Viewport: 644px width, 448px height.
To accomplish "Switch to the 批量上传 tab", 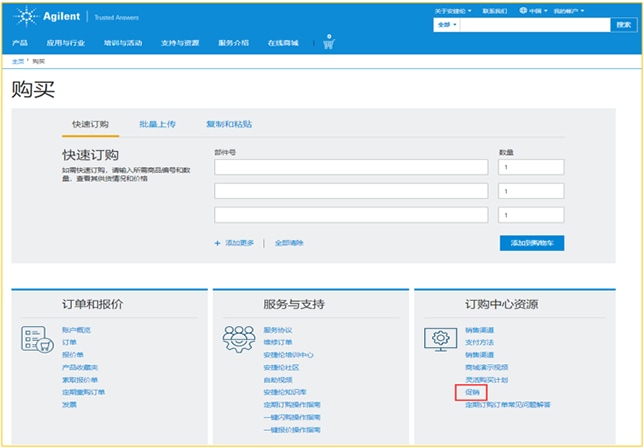I will pos(157,124).
